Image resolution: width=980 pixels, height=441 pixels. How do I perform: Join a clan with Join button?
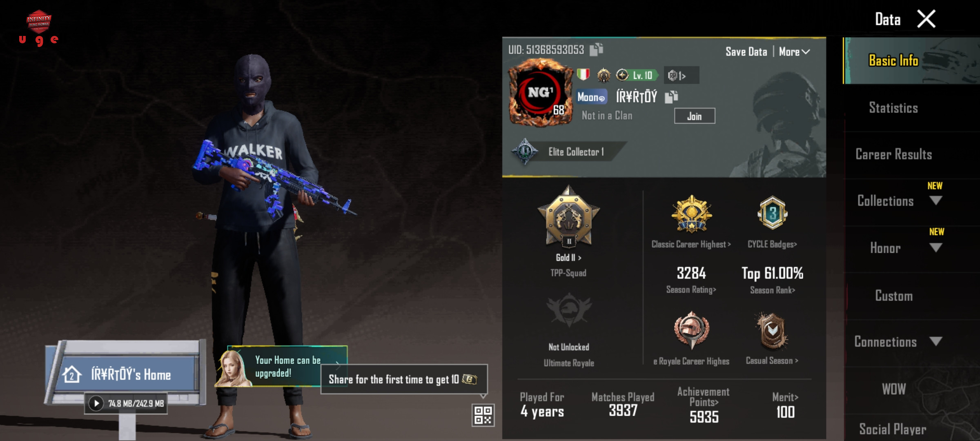[694, 116]
